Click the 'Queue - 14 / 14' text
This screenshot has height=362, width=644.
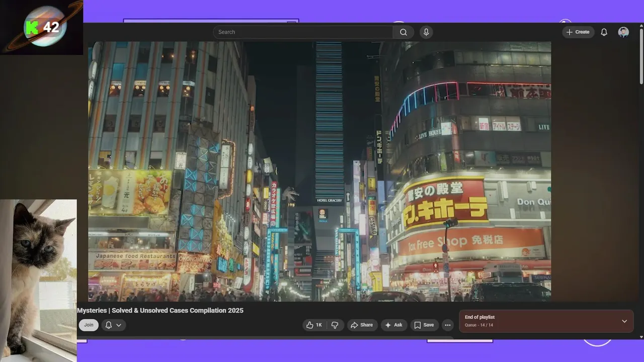(x=479, y=325)
